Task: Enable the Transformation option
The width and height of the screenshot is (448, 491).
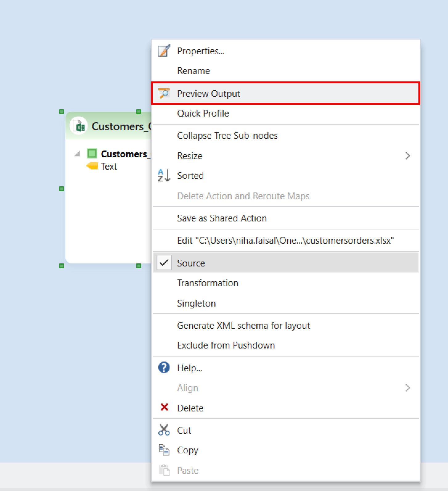Action: pos(207,283)
